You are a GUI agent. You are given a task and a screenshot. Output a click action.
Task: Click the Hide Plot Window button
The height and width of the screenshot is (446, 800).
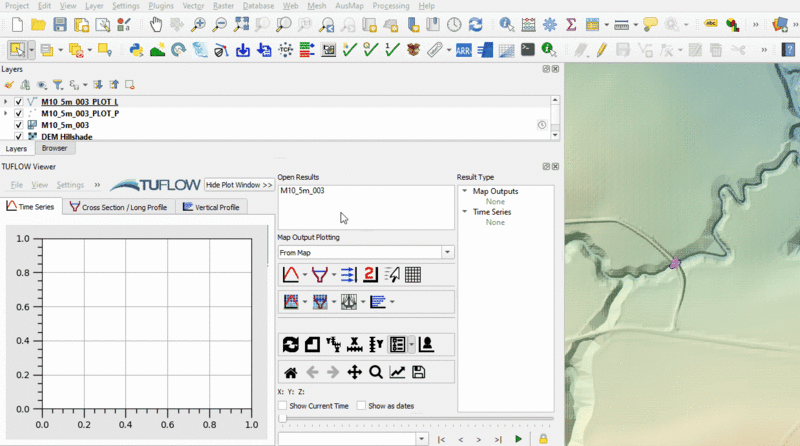pyautogui.click(x=239, y=185)
